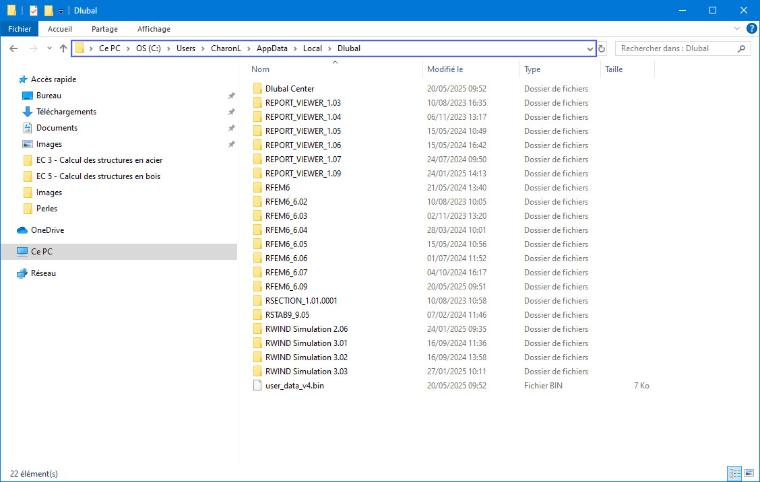Click the Dlubal Center folder icon

pos(257,89)
